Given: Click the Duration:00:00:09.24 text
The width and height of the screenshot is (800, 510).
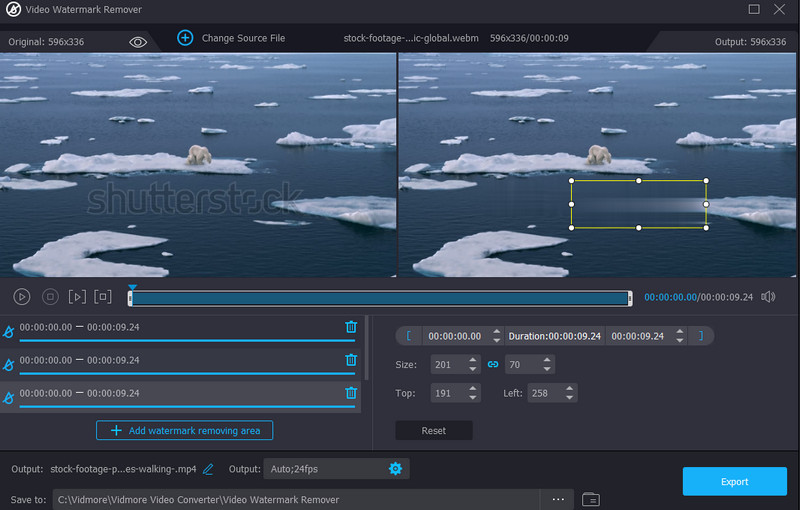Looking at the screenshot, I should click(555, 336).
